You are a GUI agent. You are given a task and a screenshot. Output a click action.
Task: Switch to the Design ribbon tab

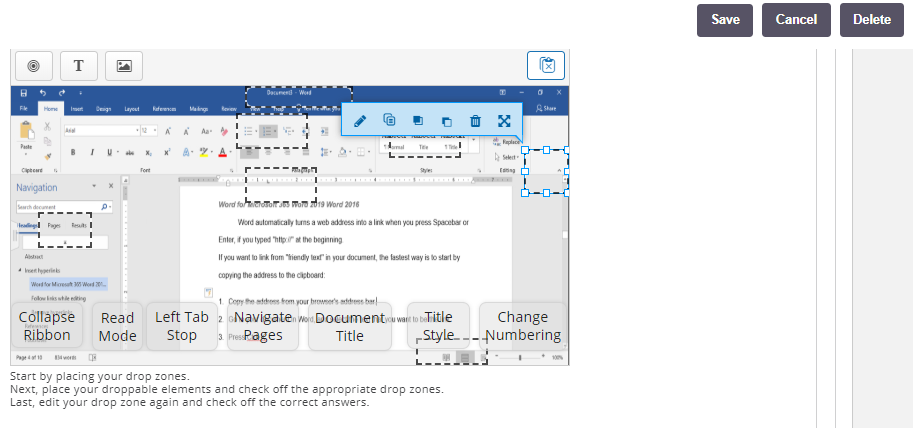coord(104,108)
